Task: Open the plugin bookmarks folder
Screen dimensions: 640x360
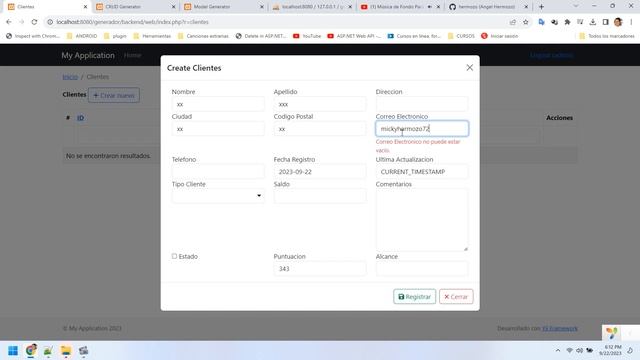Action: (115, 36)
